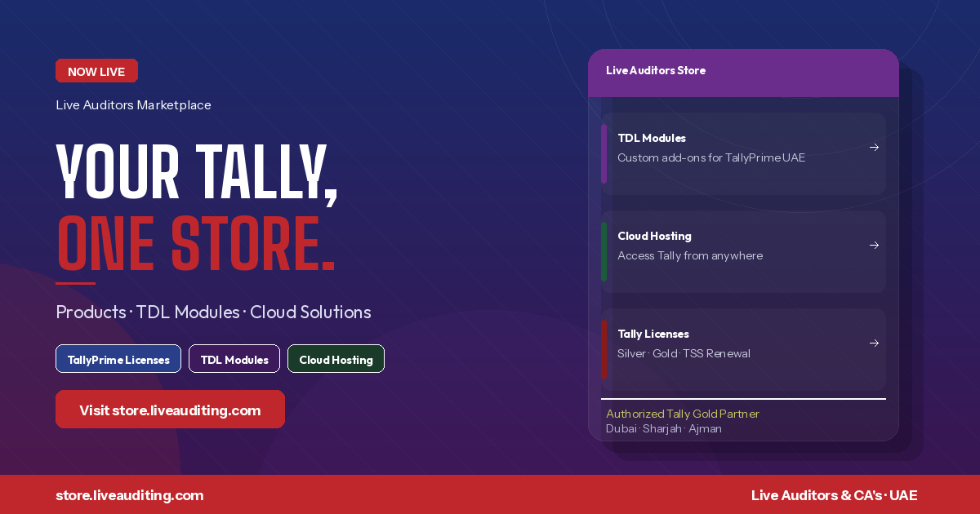
Task: Click the 'ONE STORE.' headline
Action: (196, 243)
